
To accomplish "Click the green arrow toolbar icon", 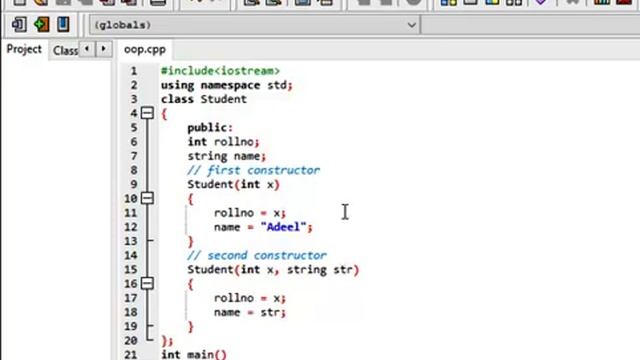I will [41, 24].
